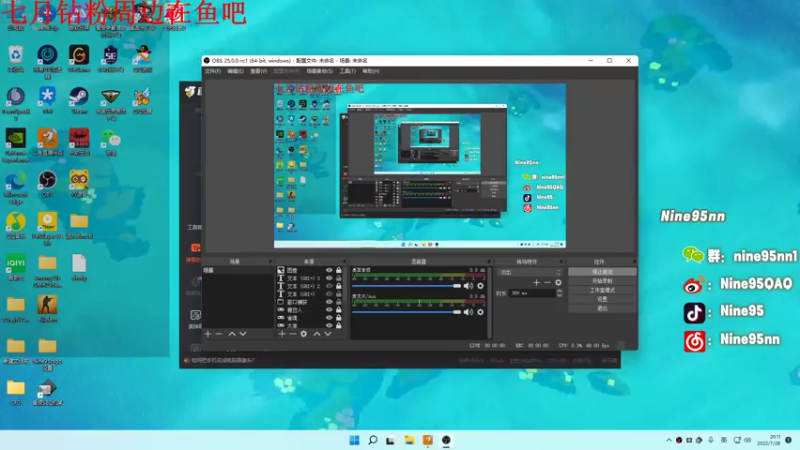Open the 查看(V) menu in OBS
Viewport: 800px width, 450px height.
259,71
